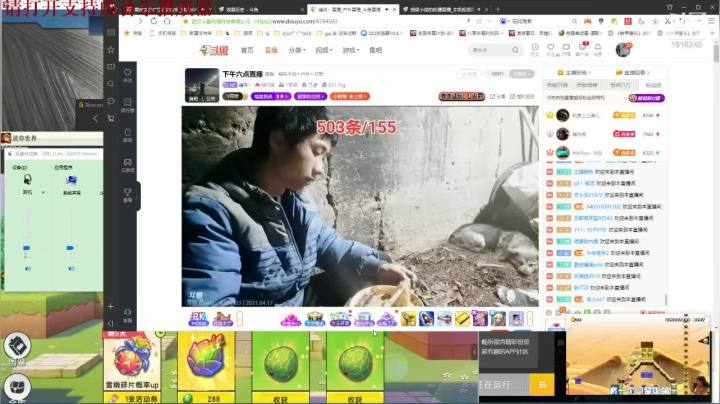Click the first ranked user avatar
This screenshot has height=404, width=720.
tap(562, 115)
